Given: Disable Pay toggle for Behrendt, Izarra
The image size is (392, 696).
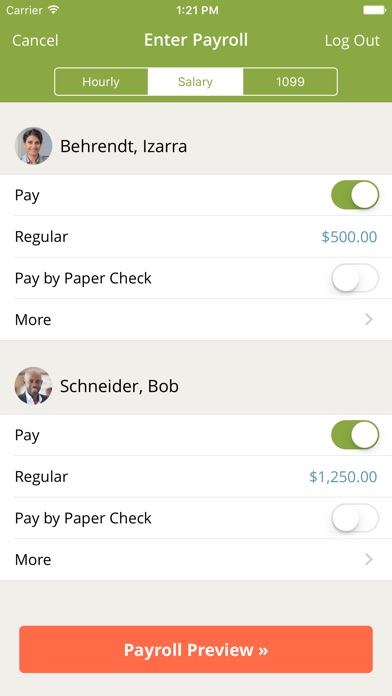Looking at the screenshot, I should coord(355,195).
